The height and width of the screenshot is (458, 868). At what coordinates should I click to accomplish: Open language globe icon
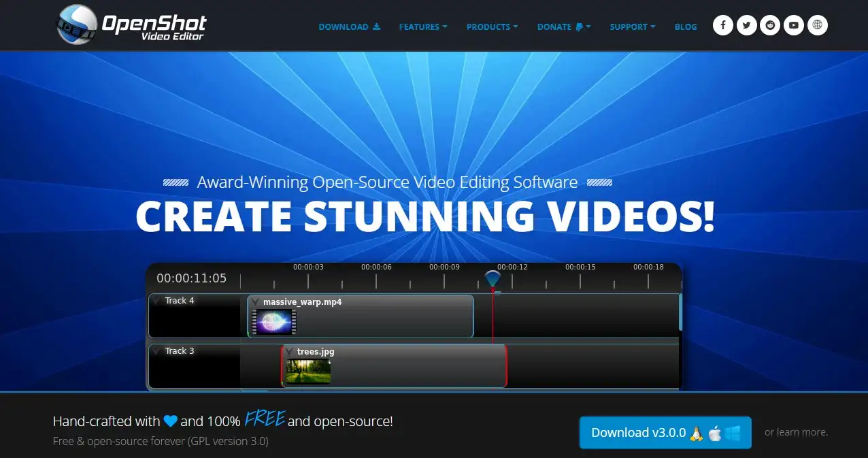[818, 26]
